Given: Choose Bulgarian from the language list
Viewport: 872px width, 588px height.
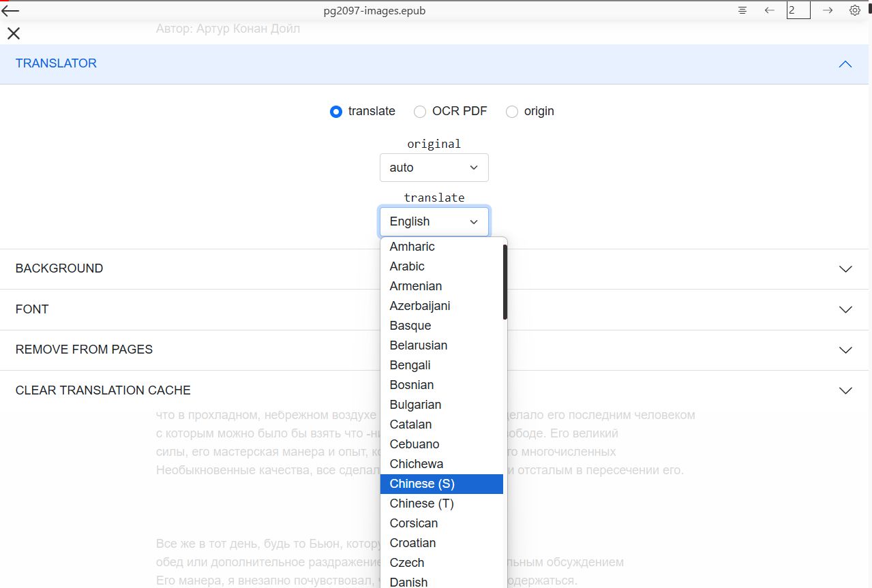Looking at the screenshot, I should 415,404.
